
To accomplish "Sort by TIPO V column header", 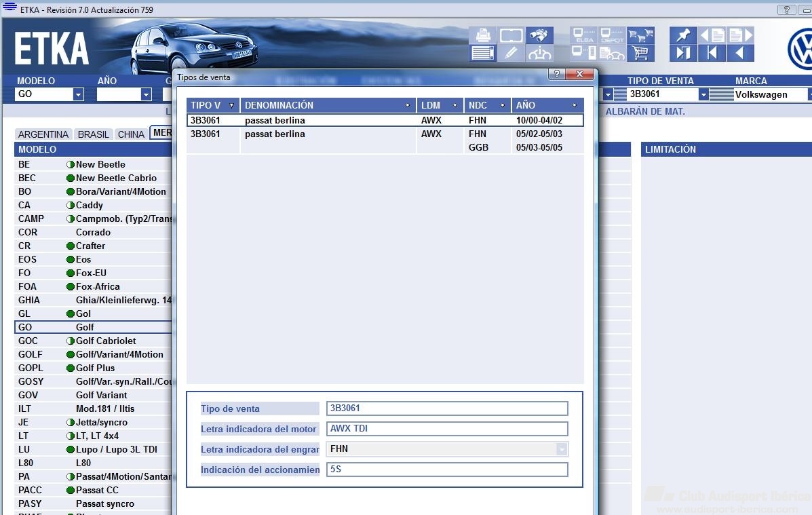I will click(213, 105).
